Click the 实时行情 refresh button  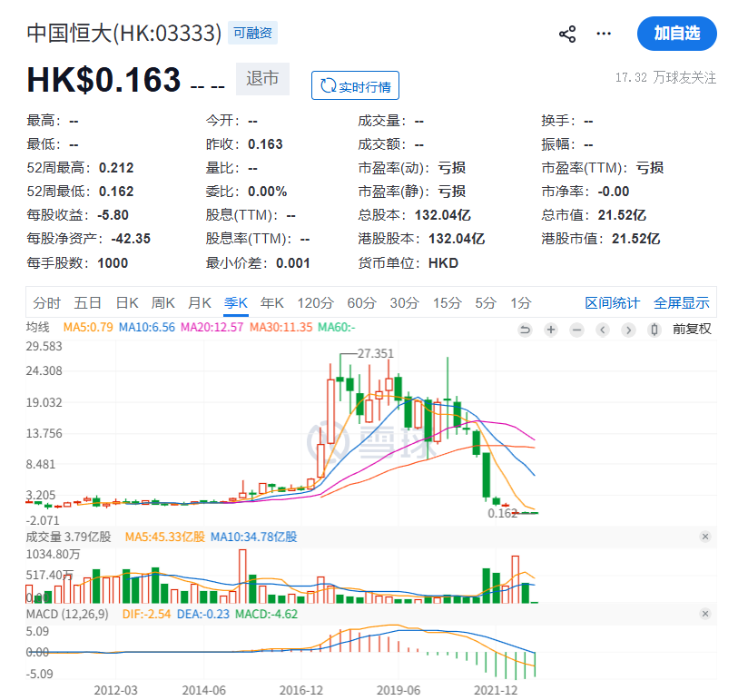click(355, 85)
